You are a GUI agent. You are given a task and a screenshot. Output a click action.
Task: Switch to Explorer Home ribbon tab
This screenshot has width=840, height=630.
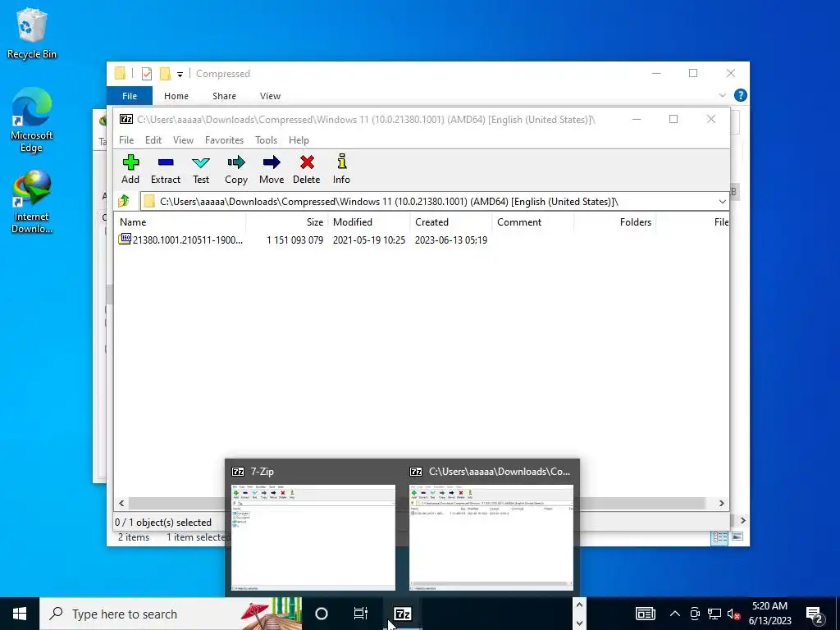176,96
